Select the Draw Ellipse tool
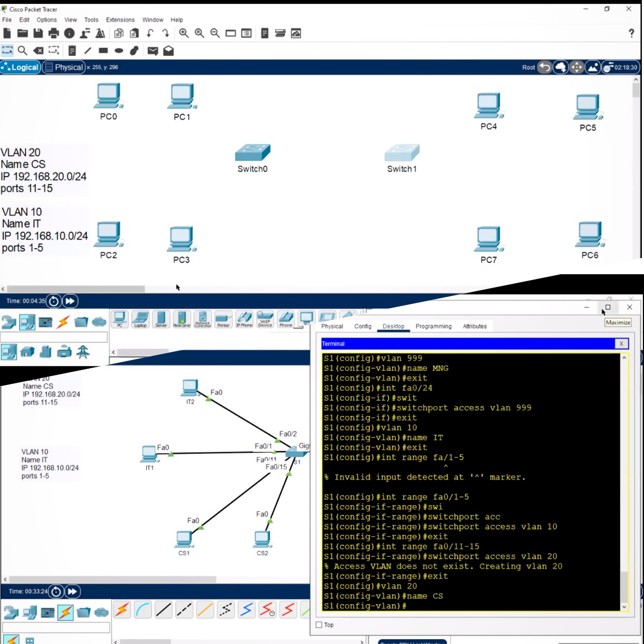The image size is (644, 644). click(x=119, y=50)
